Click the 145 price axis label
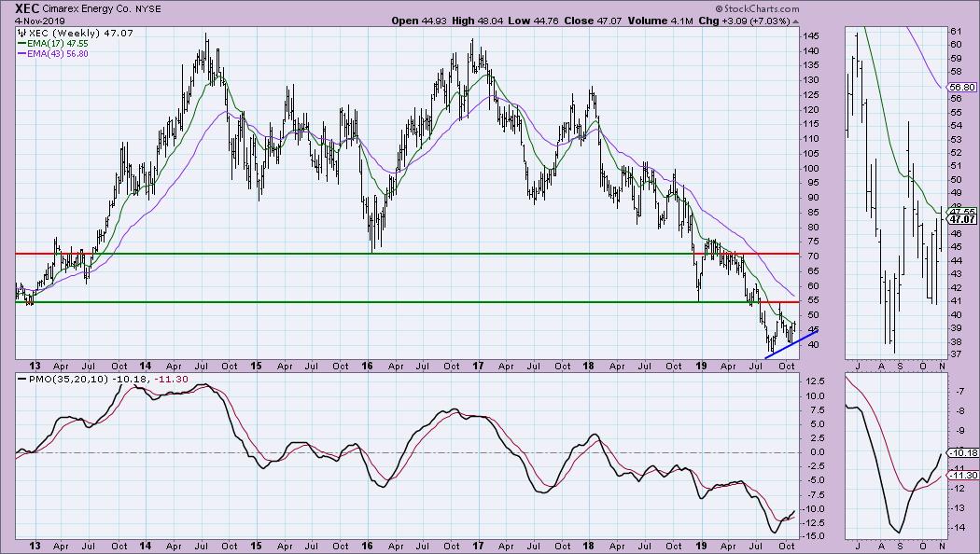The width and height of the screenshot is (980, 554). pyautogui.click(x=811, y=36)
